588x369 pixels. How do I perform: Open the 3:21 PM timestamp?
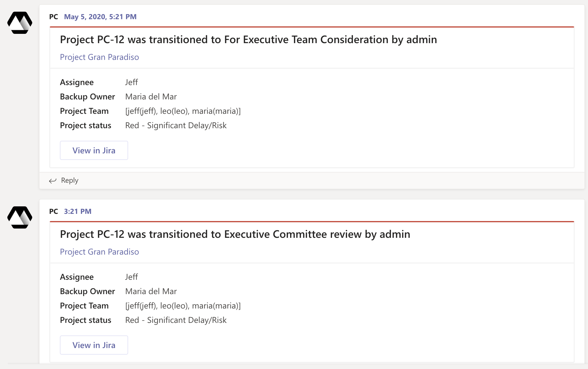[77, 211]
